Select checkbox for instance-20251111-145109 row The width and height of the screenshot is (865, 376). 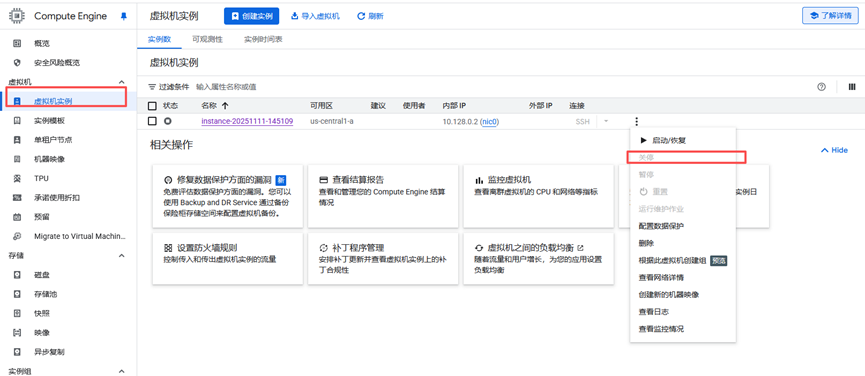pyautogui.click(x=152, y=121)
